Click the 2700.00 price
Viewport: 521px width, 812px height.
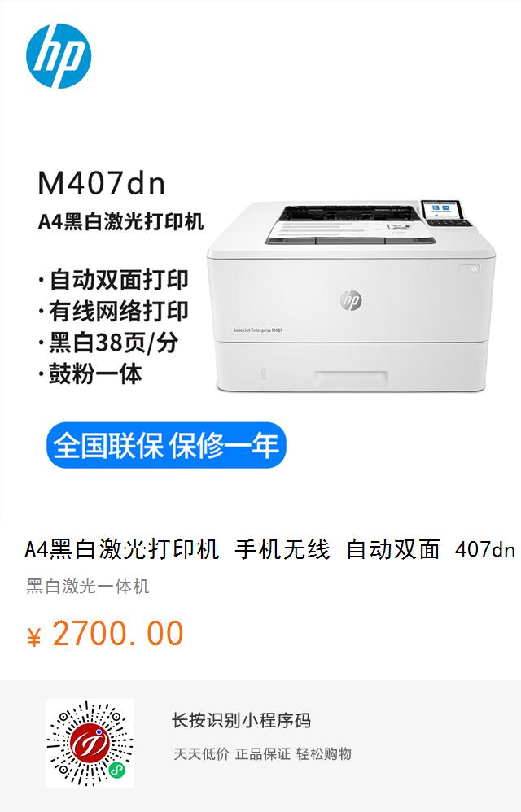point(118,634)
